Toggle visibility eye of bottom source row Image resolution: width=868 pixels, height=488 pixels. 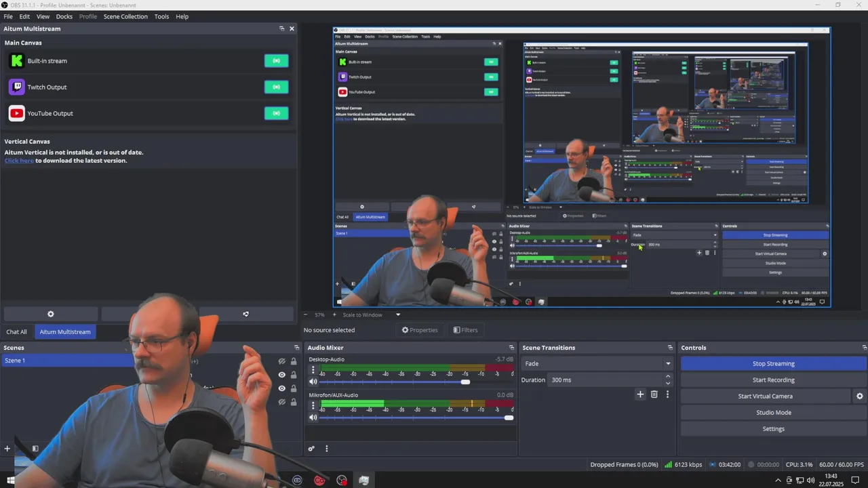pyautogui.click(x=282, y=402)
